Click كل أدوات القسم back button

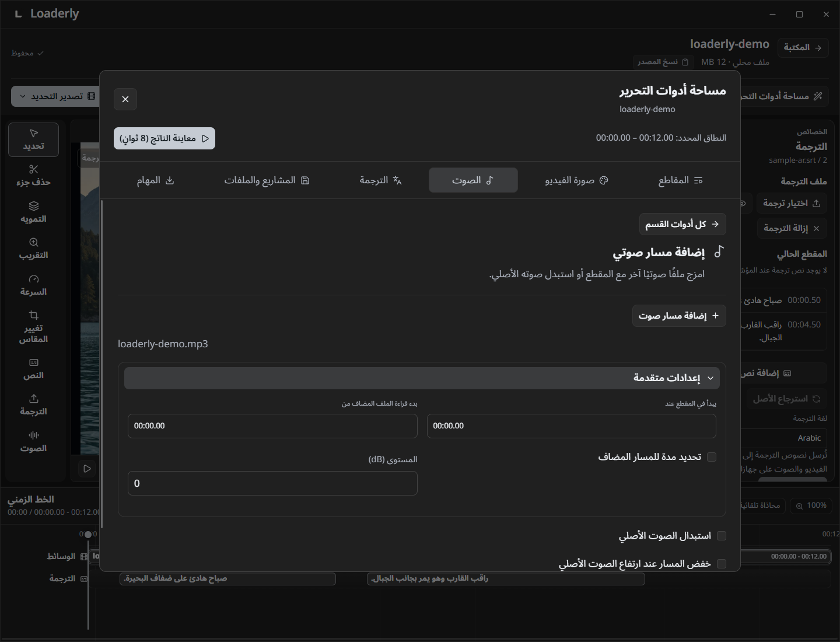coord(682,224)
